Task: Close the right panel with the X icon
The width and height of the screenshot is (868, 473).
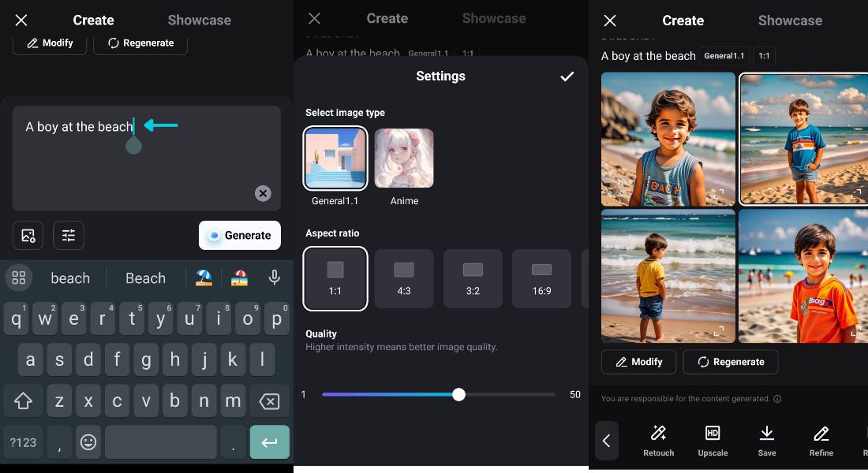Action: pos(610,20)
